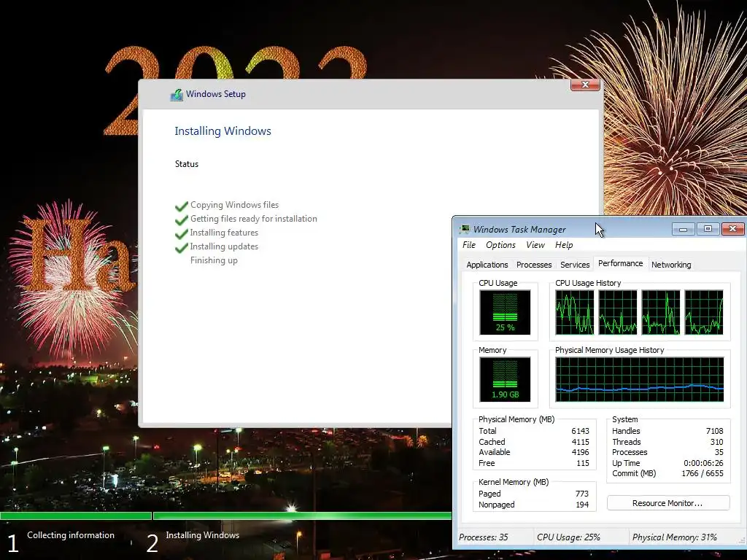Click the third CPU Usage History graph
The height and width of the screenshot is (560, 747).
click(661, 312)
